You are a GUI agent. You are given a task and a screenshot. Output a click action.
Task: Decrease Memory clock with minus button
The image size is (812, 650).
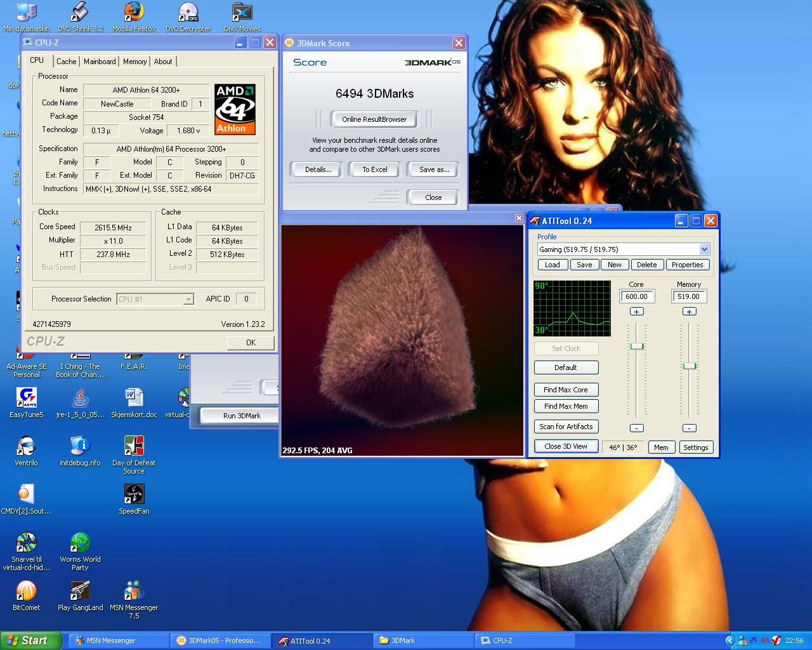pyautogui.click(x=690, y=428)
